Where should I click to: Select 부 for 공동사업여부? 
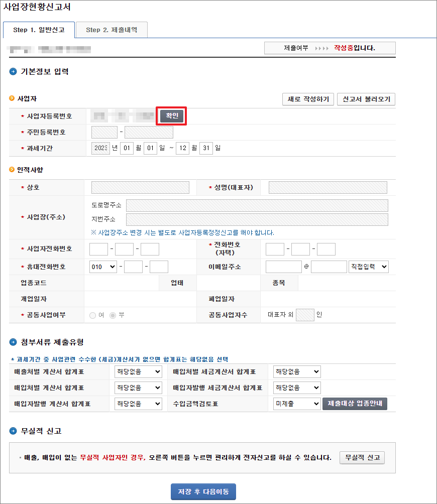tap(113, 315)
